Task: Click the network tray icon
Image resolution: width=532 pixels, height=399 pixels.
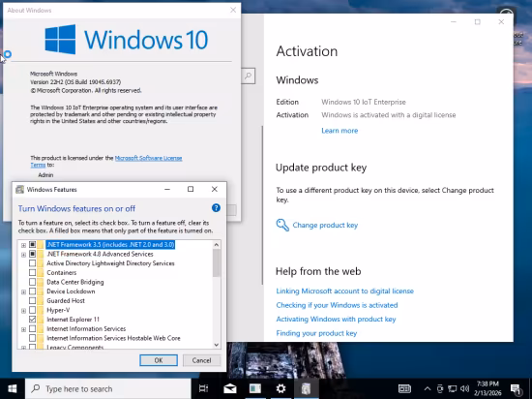Action: pos(453,388)
